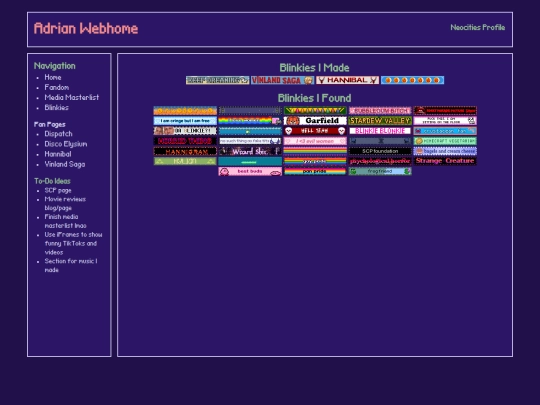The width and height of the screenshot is (540, 405).
Task: Click the frog friend blinkie
Action: pos(380,171)
